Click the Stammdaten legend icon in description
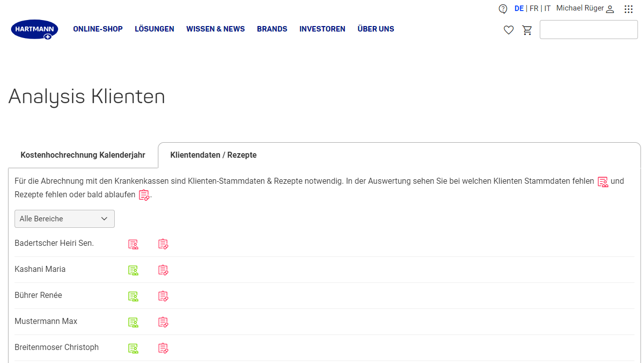 tap(602, 182)
